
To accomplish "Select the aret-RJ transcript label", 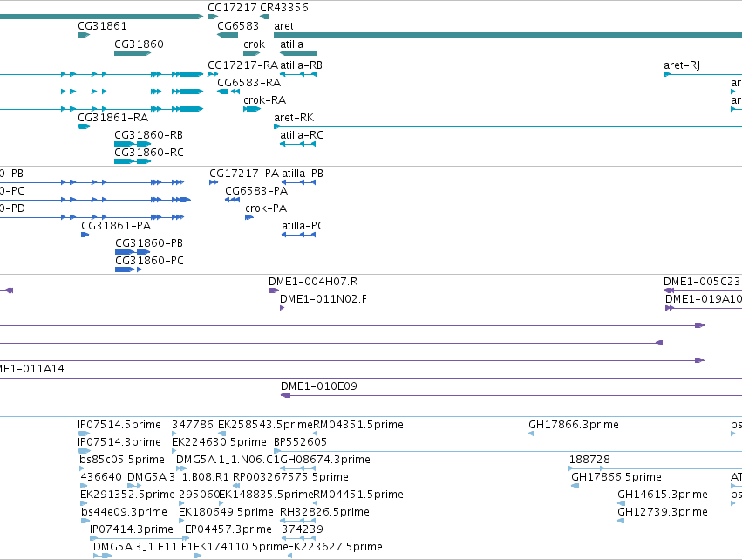I will pyautogui.click(x=682, y=65).
